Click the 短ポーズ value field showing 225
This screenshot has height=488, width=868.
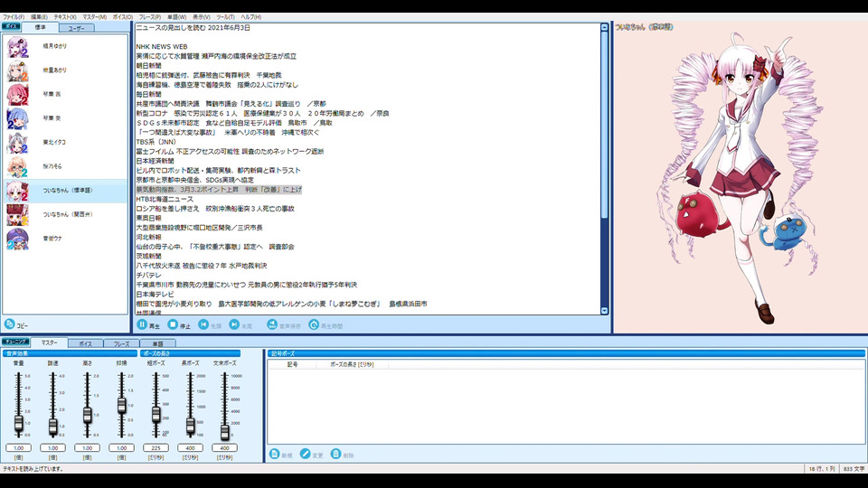[x=156, y=447]
